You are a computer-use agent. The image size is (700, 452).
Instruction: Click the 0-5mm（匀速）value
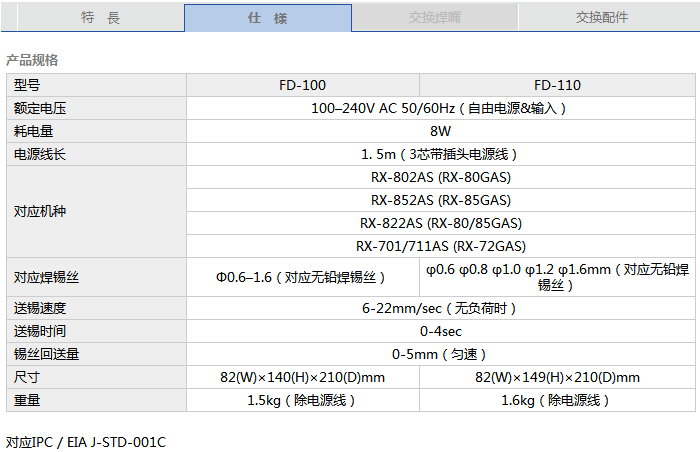click(441, 354)
